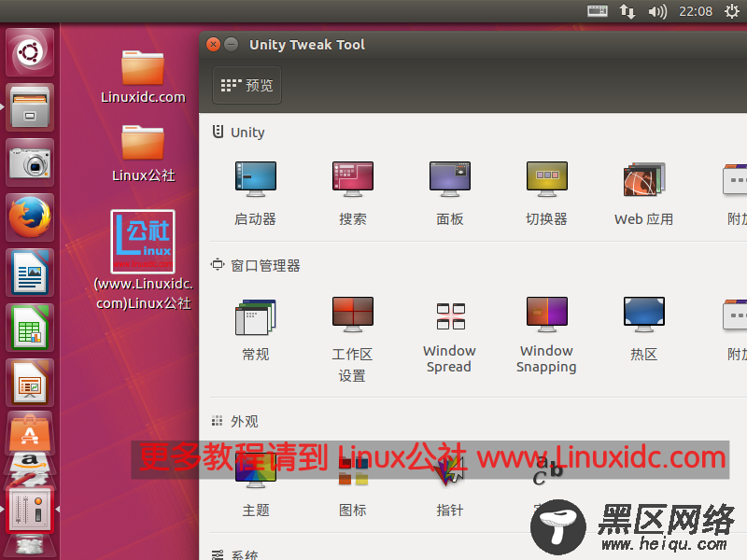Minimize the Unity Tweak Tool window

pyautogui.click(x=231, y=44)
